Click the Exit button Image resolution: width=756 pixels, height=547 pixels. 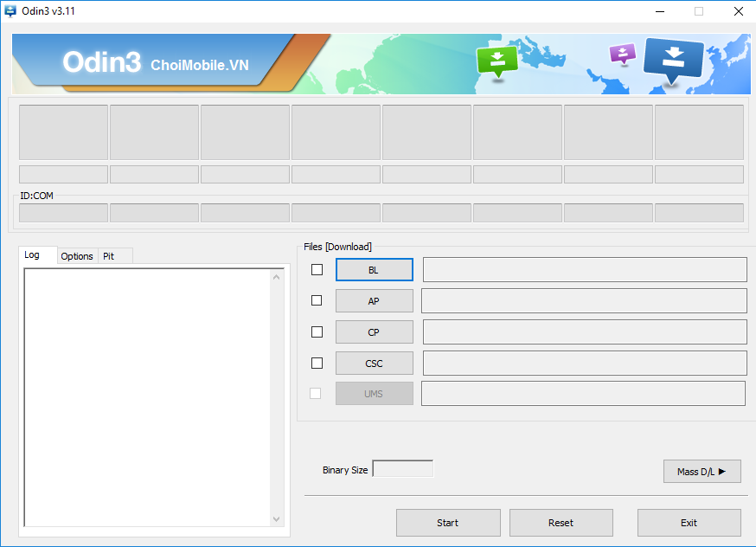click(x=689, y=523)
